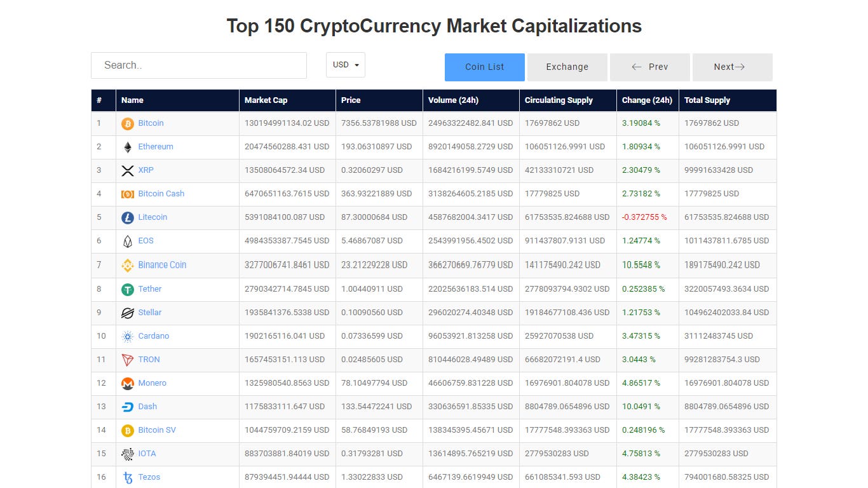Click the Price column header

[x=379, y=100]
